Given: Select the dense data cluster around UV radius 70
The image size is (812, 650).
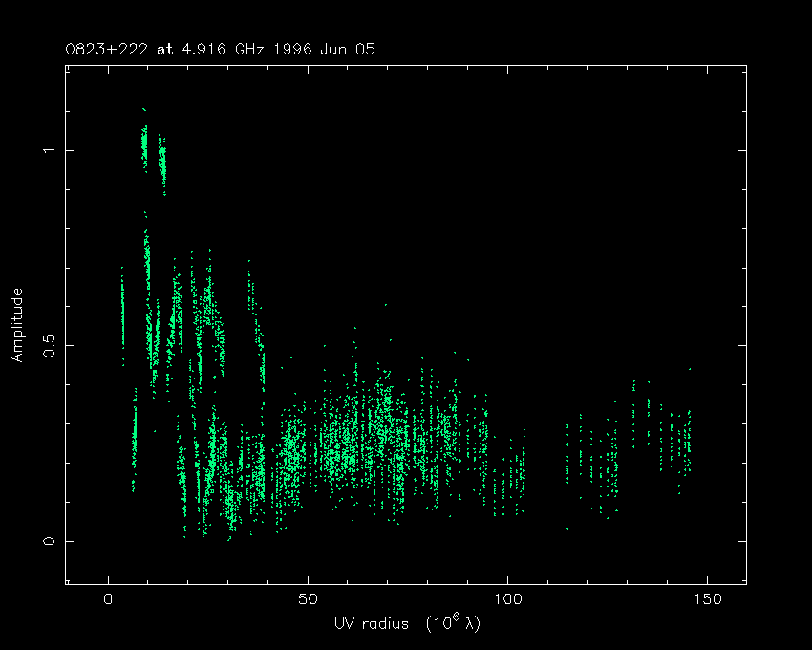Looking at the screenshot, I should point(382,430).
